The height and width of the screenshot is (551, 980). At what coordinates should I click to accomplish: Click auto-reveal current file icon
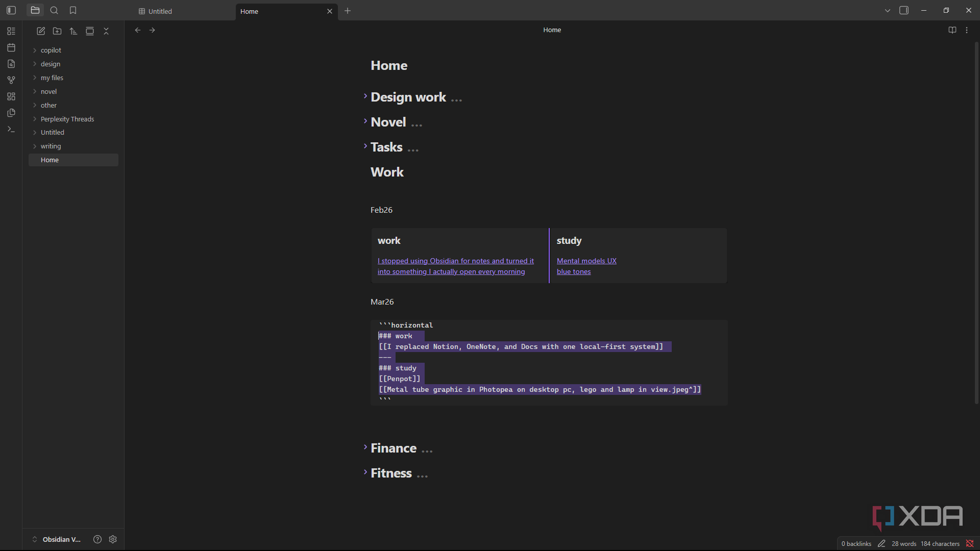tap(90, 31)
